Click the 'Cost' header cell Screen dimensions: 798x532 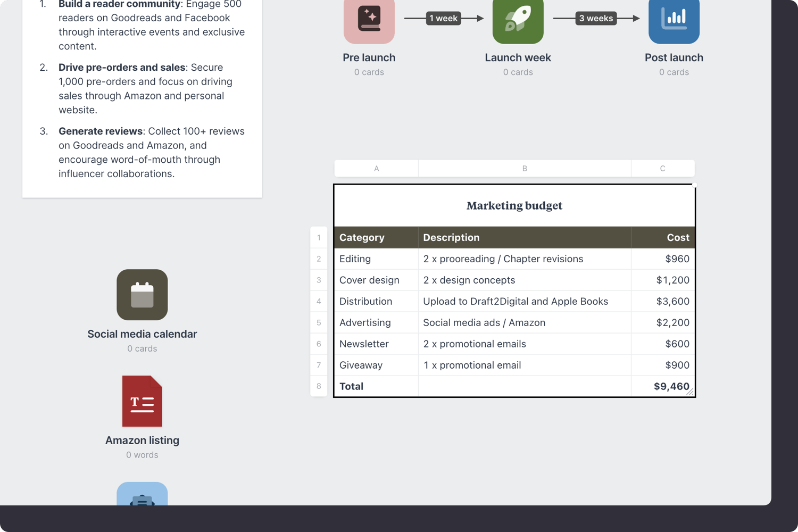tap(663, 237)
